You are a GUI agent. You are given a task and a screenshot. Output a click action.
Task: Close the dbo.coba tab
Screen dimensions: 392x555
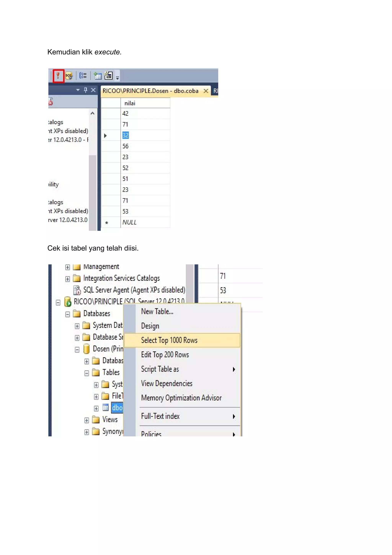[x=206, y=91]
